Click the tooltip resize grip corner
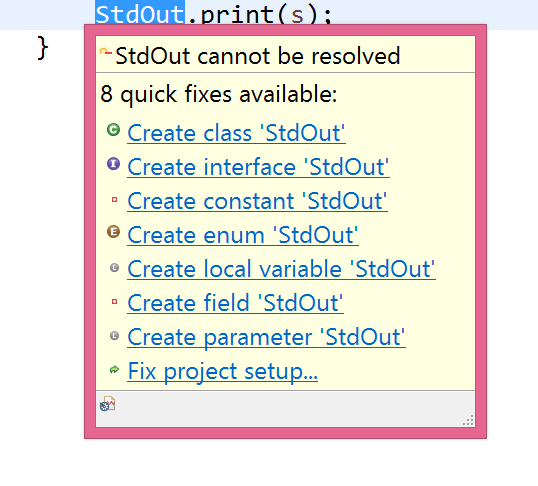538x486 pixels. [x=468, y=420]
